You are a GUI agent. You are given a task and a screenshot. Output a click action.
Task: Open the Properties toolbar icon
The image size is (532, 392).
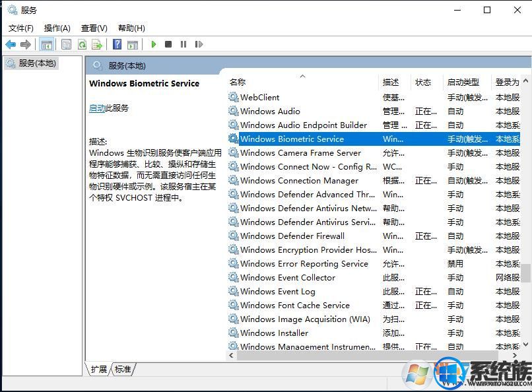pyautogui.click(x=66, y=44)
